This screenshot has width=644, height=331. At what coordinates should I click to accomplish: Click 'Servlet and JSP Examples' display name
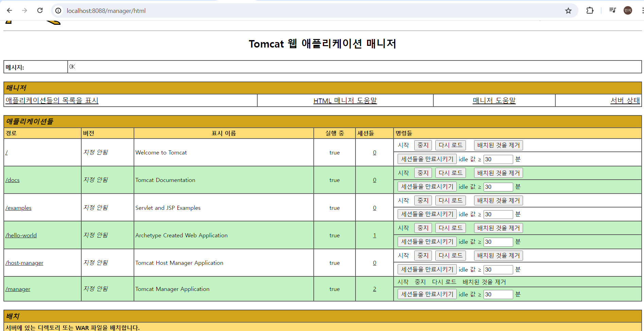(x=168, y=208)
